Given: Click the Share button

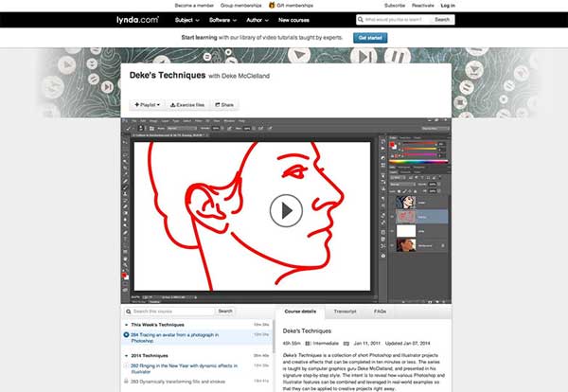Looking at the screenshot, I should coord(224,105).
